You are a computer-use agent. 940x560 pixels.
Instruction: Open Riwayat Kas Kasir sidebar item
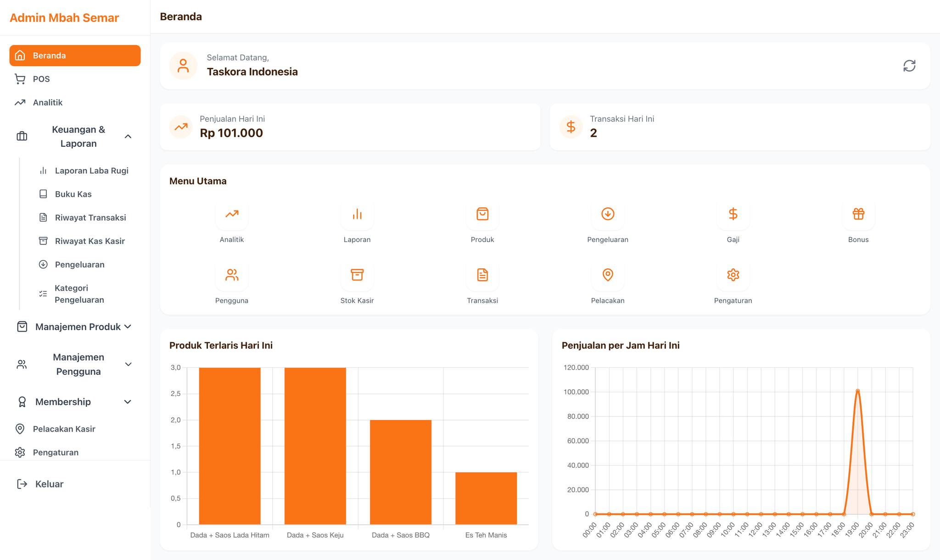pyautogui.click(x=90, y=241)
